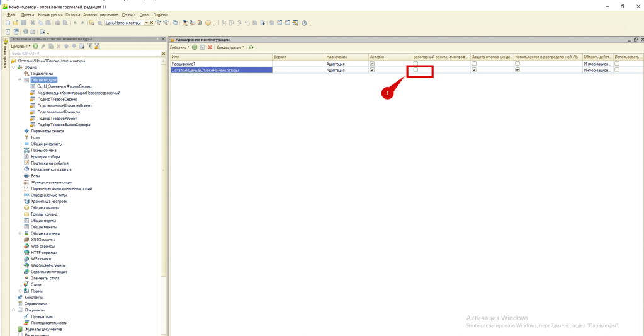The width and height of the screenshot is (644, 336).
Task: Uncheck distributed IB checkbox for ОстаткиИЦеныВСпискеНоменклатуры
Action: pyautogui.click(x=517, y=70)
